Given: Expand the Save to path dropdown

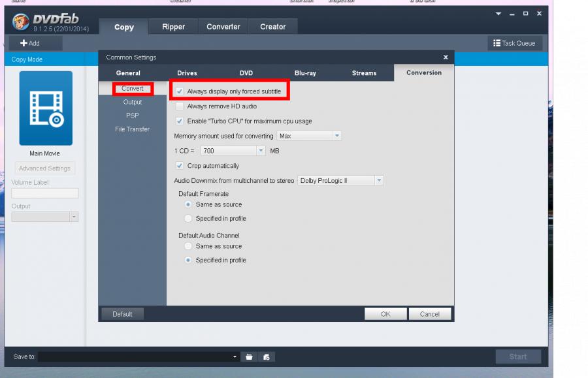Looking at the screenshot, I should 235,357.
